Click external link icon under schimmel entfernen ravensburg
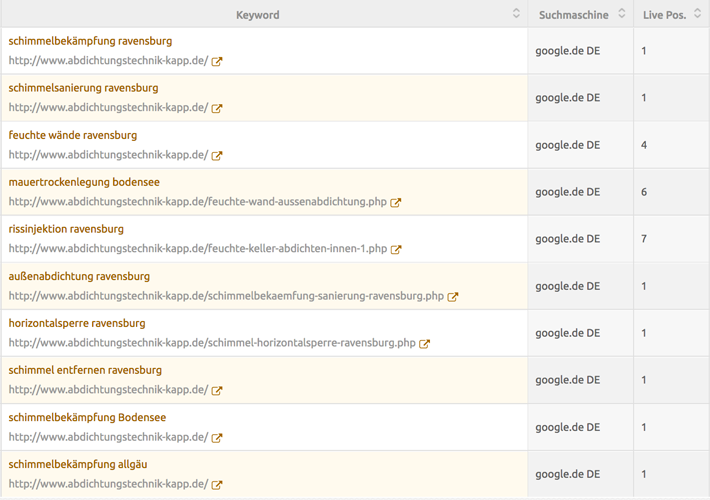Viewport: 710px width, 500px height. (x=217, y=390)
